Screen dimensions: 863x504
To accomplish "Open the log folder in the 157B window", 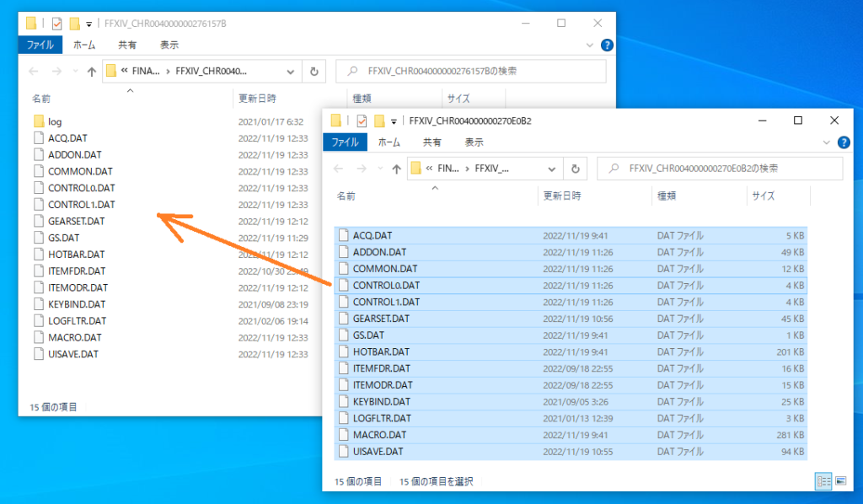I will click(x=55, y=121).
